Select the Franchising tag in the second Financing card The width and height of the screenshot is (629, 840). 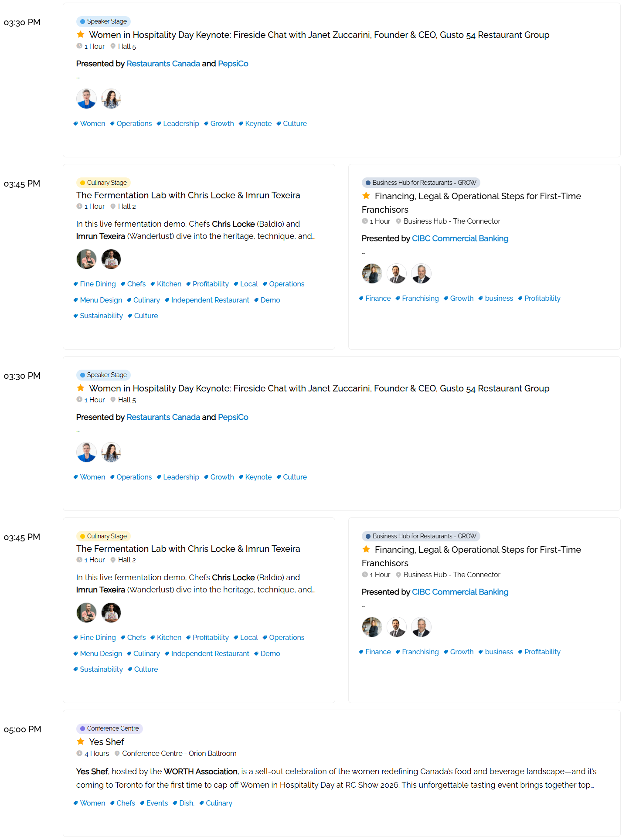[420, 652]
